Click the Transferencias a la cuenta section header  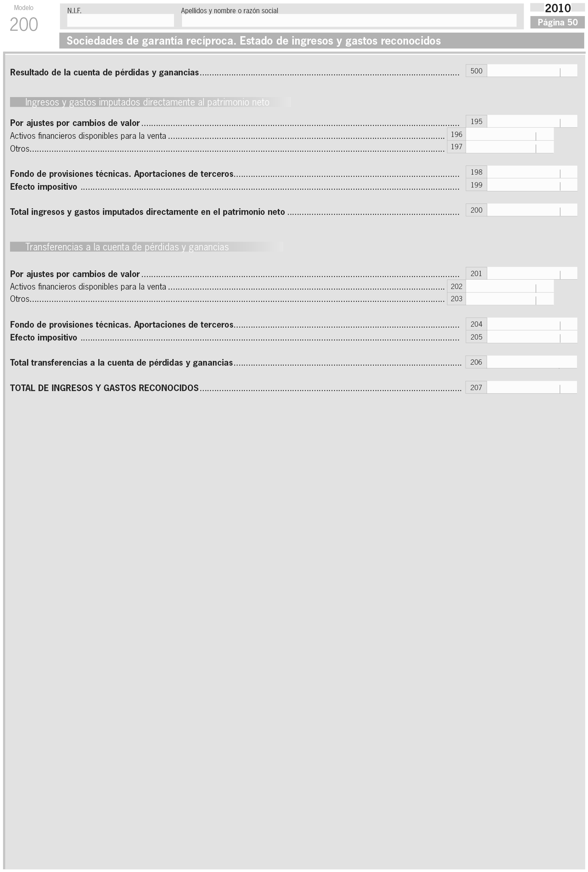(127, 247)
